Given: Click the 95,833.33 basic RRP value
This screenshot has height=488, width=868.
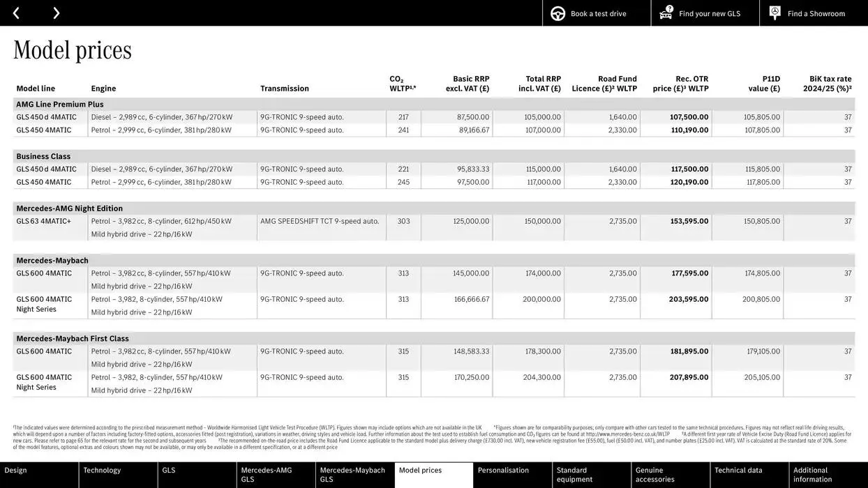Looking at the screenshot, I should click(x=473, y=169).
